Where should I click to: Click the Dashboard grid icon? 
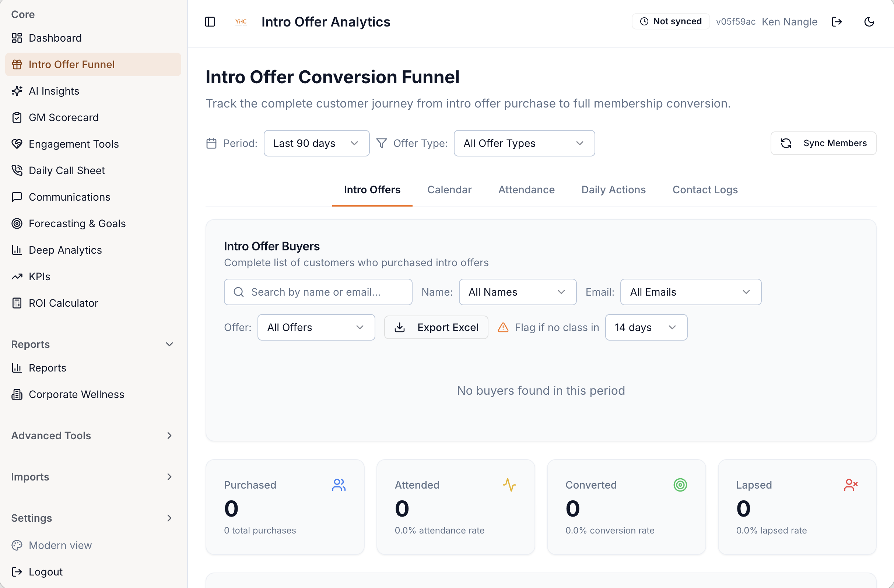[17, 38]
